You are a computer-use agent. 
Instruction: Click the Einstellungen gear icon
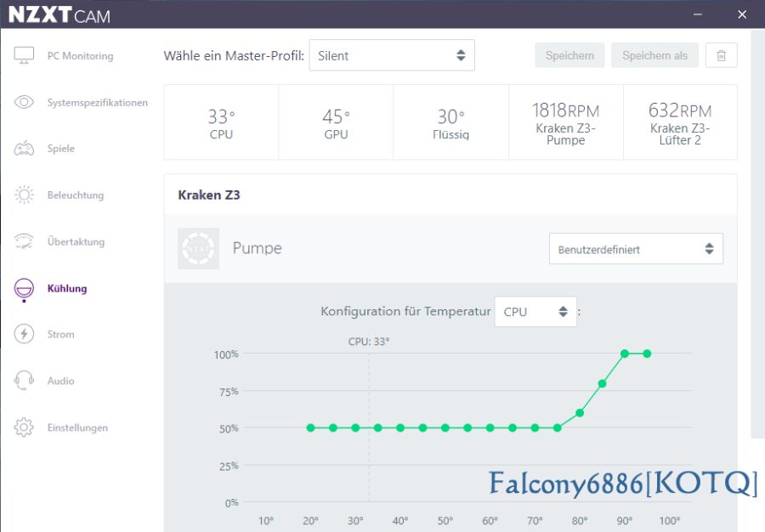tap(24, 427)
